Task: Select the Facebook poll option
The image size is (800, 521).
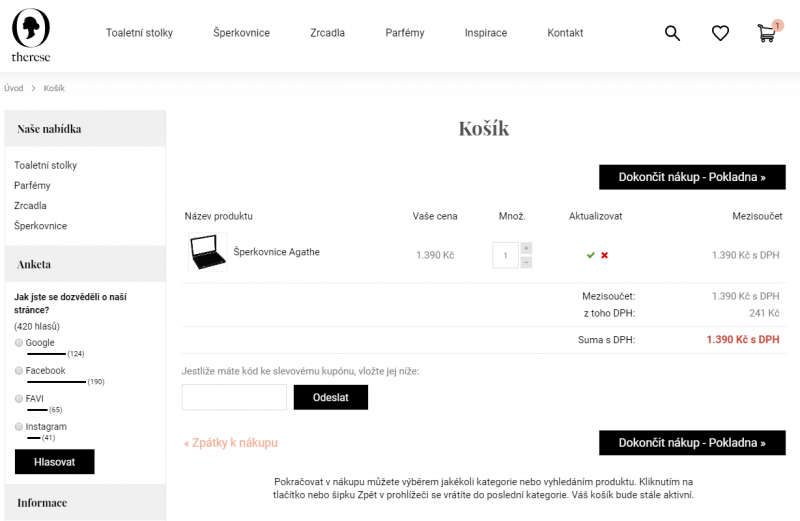Action: click(x=19, y=371)
